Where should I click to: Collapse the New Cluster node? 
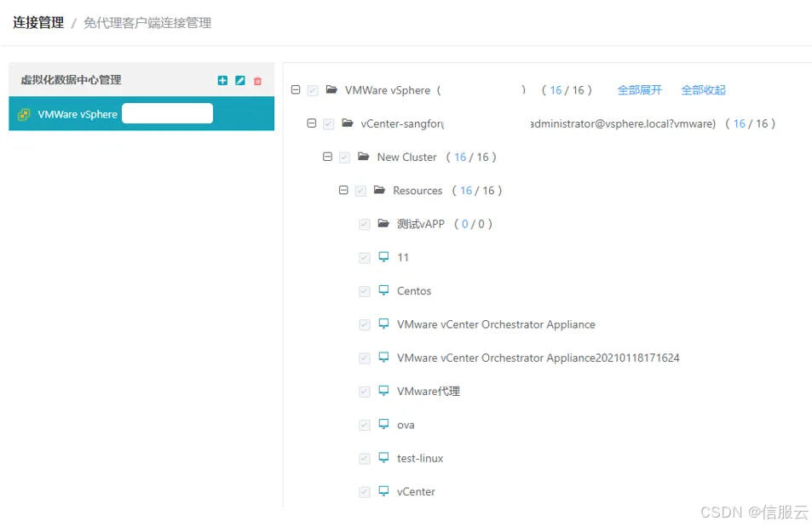click(327, 157)
